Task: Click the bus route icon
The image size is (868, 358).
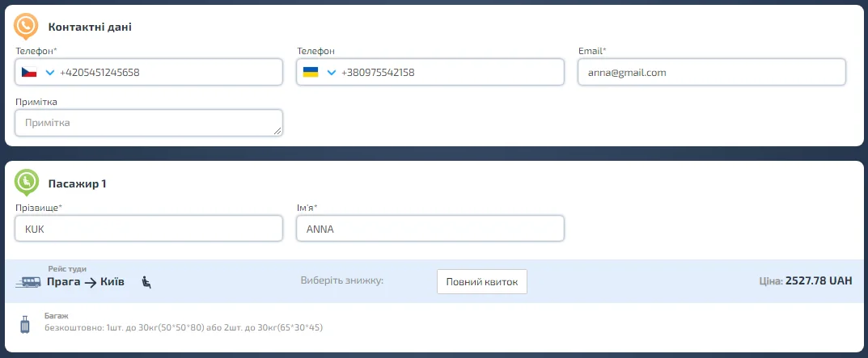Action: (28, 282)
